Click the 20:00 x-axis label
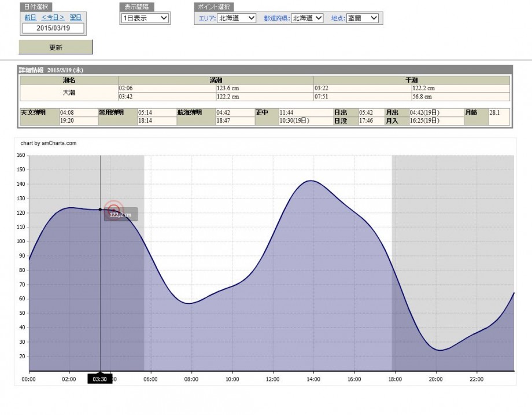The height and width of the screenshot is (415, 532). pos(435,379)
